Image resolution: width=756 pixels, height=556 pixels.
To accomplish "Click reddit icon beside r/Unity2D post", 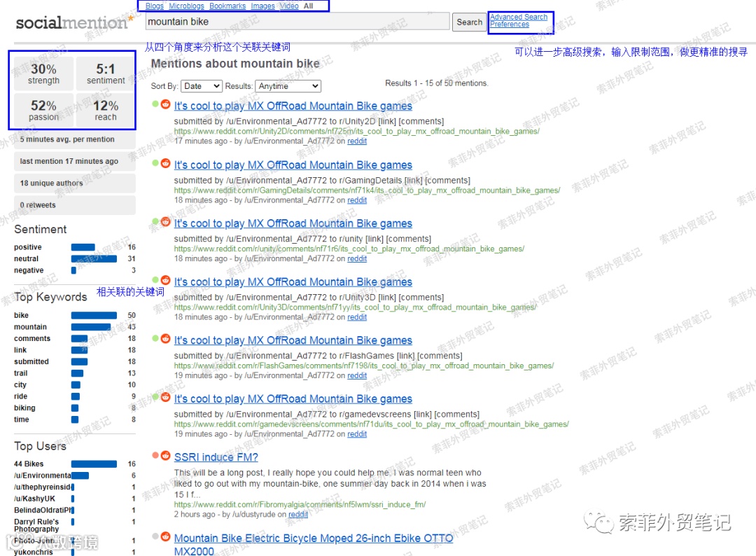I will pyautogui.click(x=165, y=104).
